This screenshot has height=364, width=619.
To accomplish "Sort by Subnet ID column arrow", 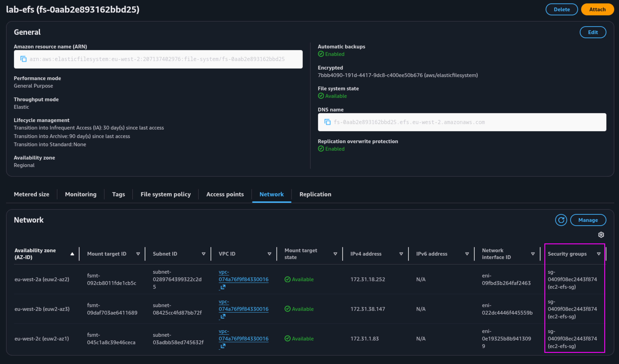I will coord(204,254).
